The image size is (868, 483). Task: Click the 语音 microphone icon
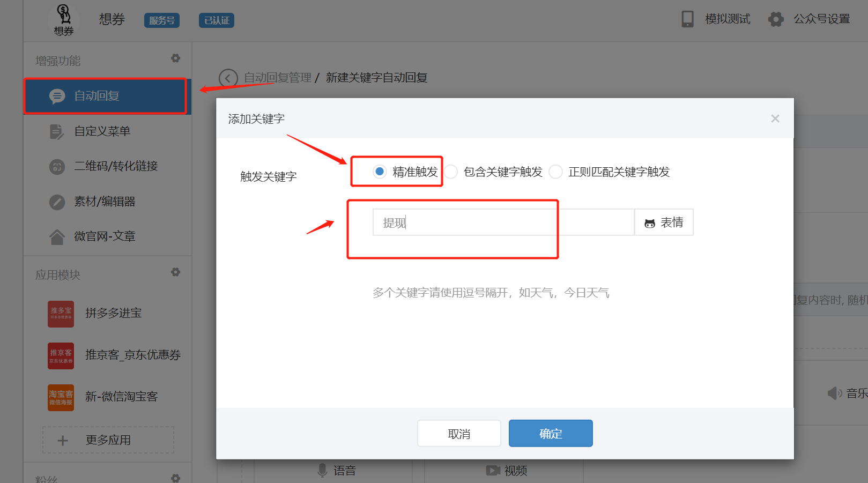coord(322,471)
